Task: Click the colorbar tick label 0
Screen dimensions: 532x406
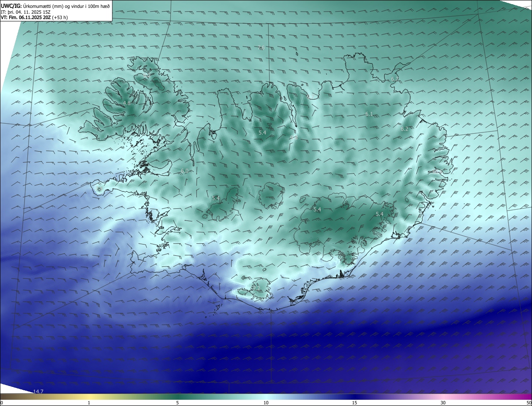Action: click(x=2, y=403)
